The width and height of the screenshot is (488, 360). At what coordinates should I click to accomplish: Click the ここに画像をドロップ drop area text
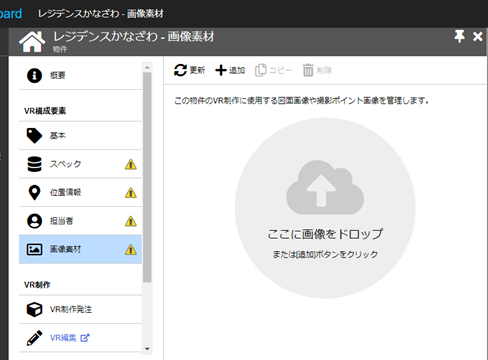(325, 234)
